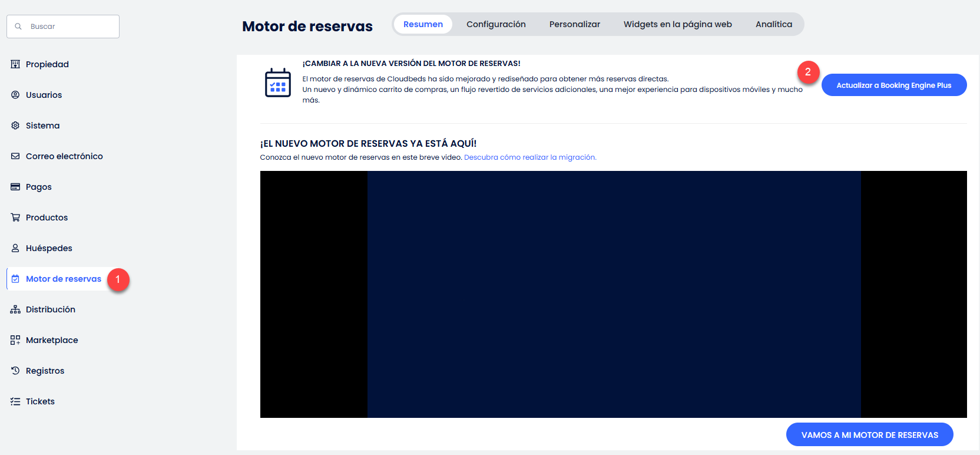Viewport: 980px width, 455px height.
Task: Open the Descubra cómo realizar la migración link
Action: pos(530,157)
